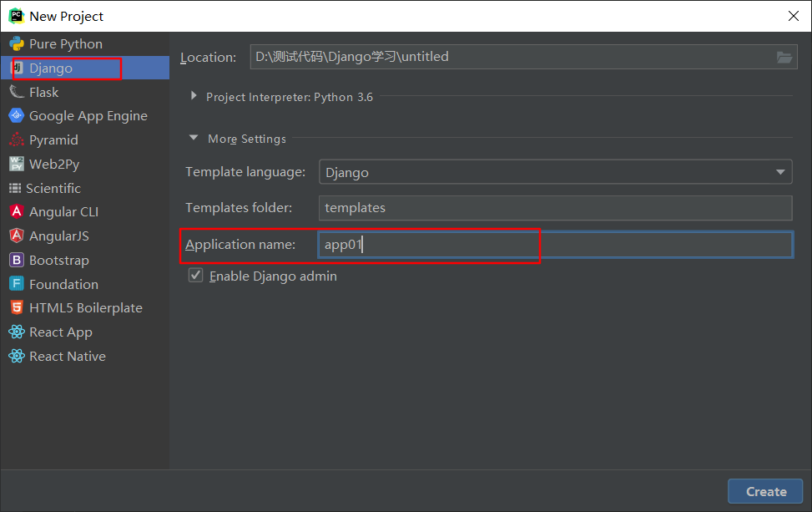Select the Pure Python project icon
The width and height of the screenshot is (812, 512).
coord(17,44)
